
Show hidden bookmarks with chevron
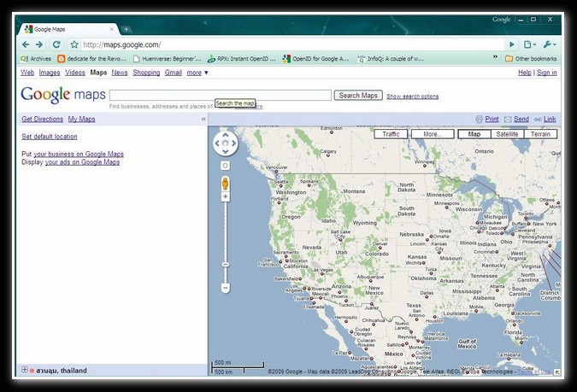(x=495, y=56)
